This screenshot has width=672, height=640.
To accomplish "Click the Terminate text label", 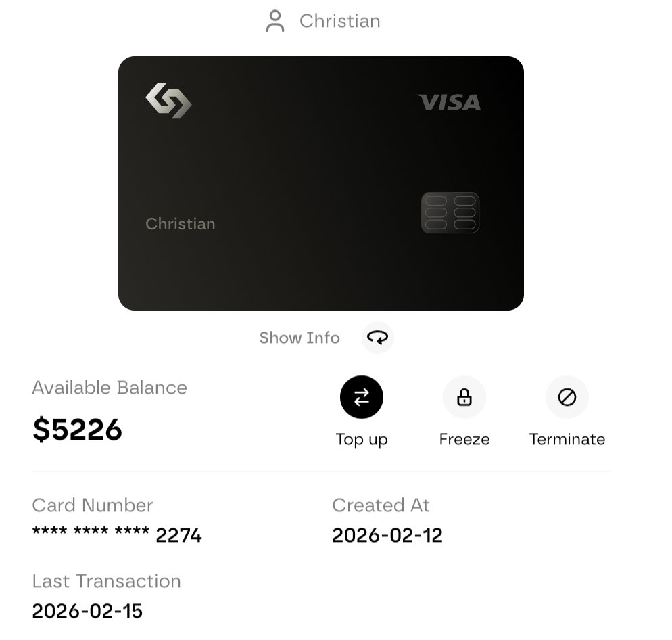I will (x=567, y=439).
